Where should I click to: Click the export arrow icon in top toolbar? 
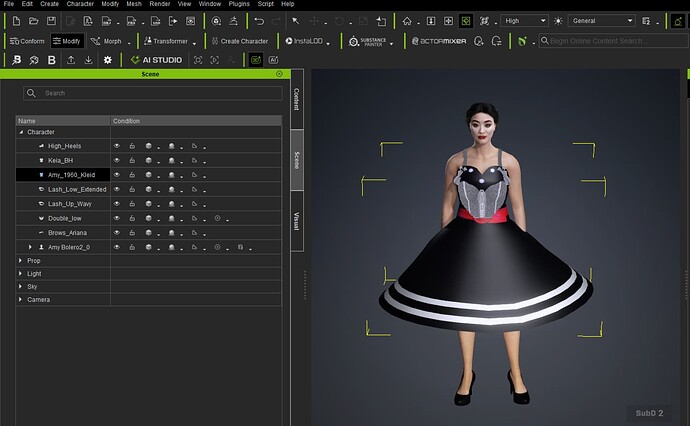[173, 21]
